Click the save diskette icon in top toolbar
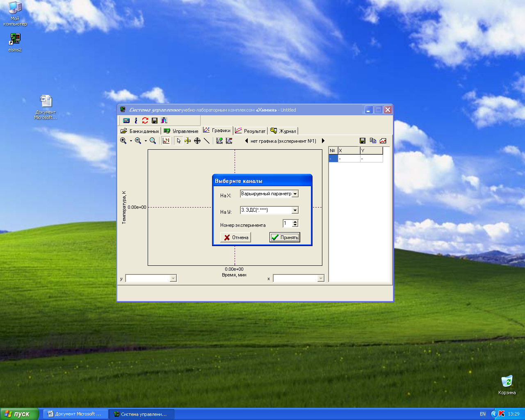Image resolution: width=525 pixels, height=420 pixels. coord(155,121)
